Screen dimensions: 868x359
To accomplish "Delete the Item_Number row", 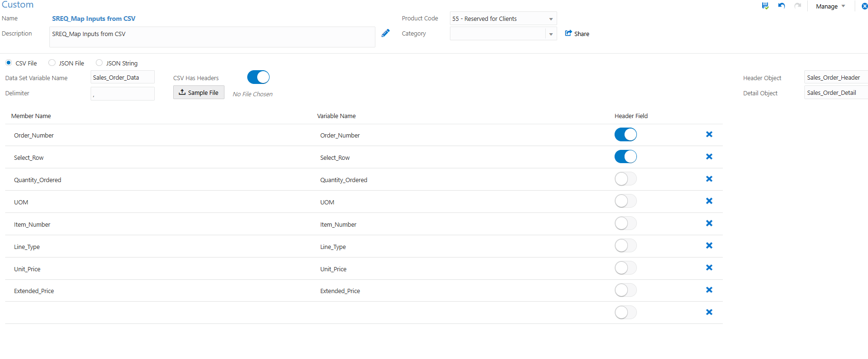I will pyautogui.click(x=709, y=223).
